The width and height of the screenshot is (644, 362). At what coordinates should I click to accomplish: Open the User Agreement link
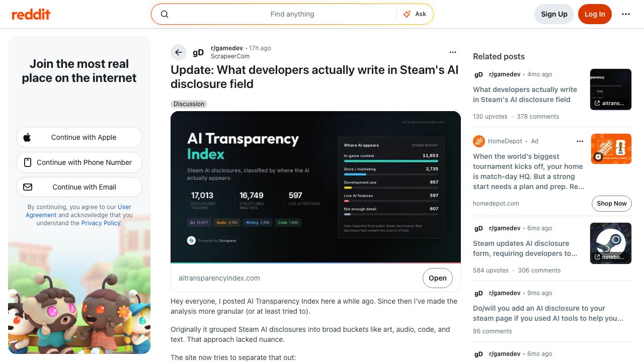pyautogui.click(x=78, y=211)
